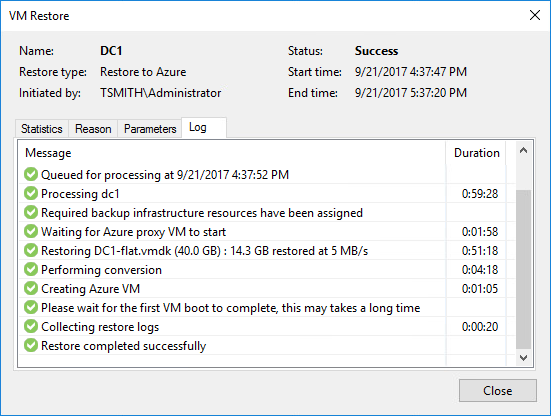Click the log scrollbar down arrow
Viewport: 551px width, 416px height.
pyautogui.click(x=524, y=357)
